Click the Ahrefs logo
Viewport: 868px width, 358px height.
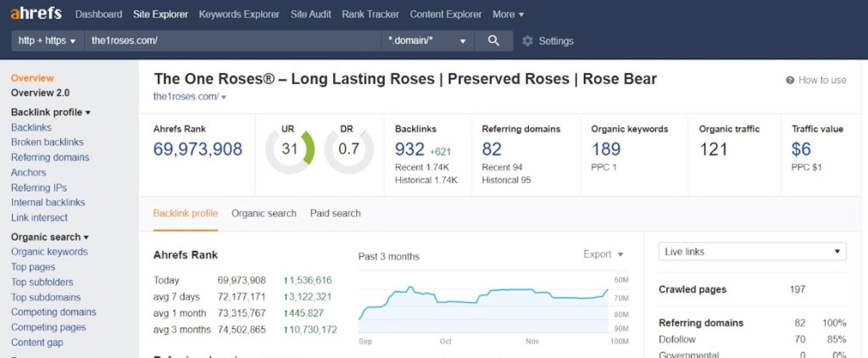[x=36, y=14]
